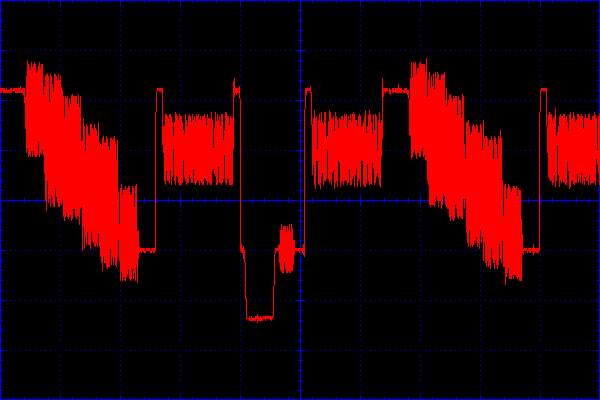The width and height of the screenshot is (600, 400).
Task: Click the intersection of the center axes
Action: click(300, 200)
